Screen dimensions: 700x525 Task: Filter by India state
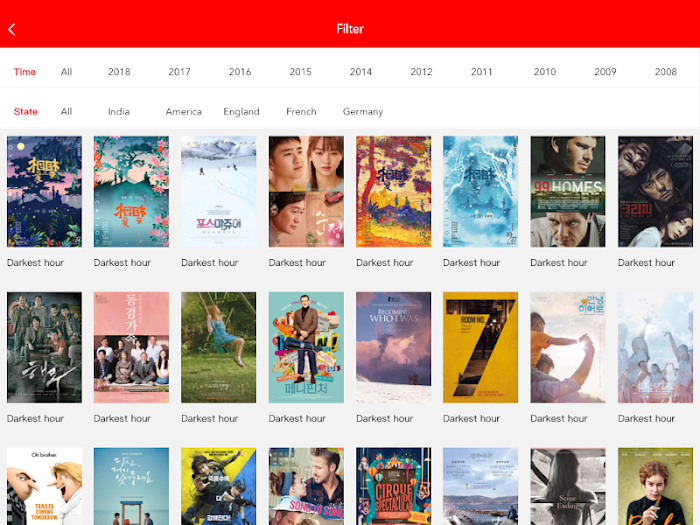[119, 112]
